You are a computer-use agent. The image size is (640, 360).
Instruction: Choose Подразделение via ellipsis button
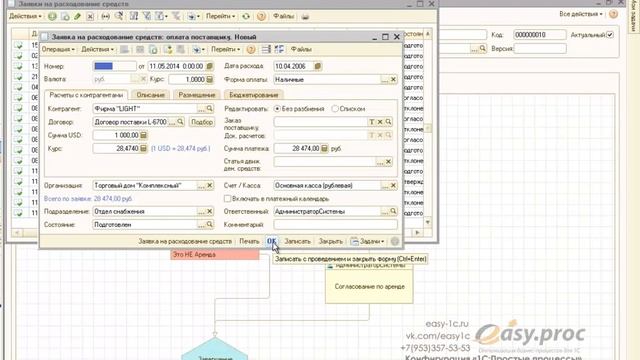click(x=201, y=211)
